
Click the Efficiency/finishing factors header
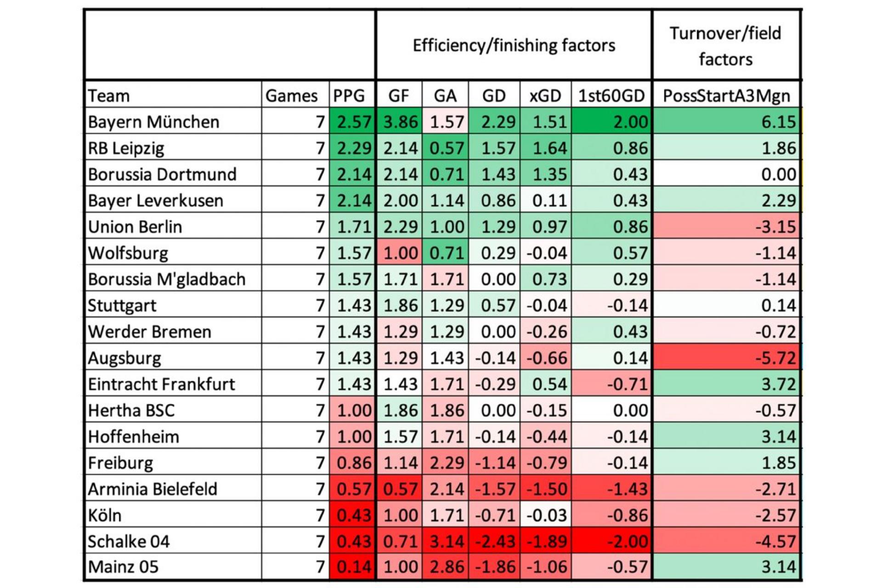pyautogui.click(x=514, y=45)
